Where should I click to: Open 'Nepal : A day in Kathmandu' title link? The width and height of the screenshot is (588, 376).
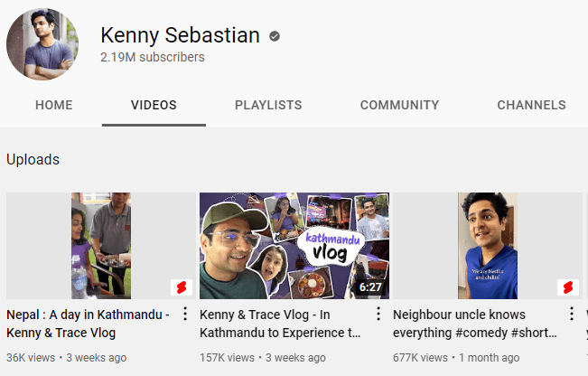(x=89, y=324)
